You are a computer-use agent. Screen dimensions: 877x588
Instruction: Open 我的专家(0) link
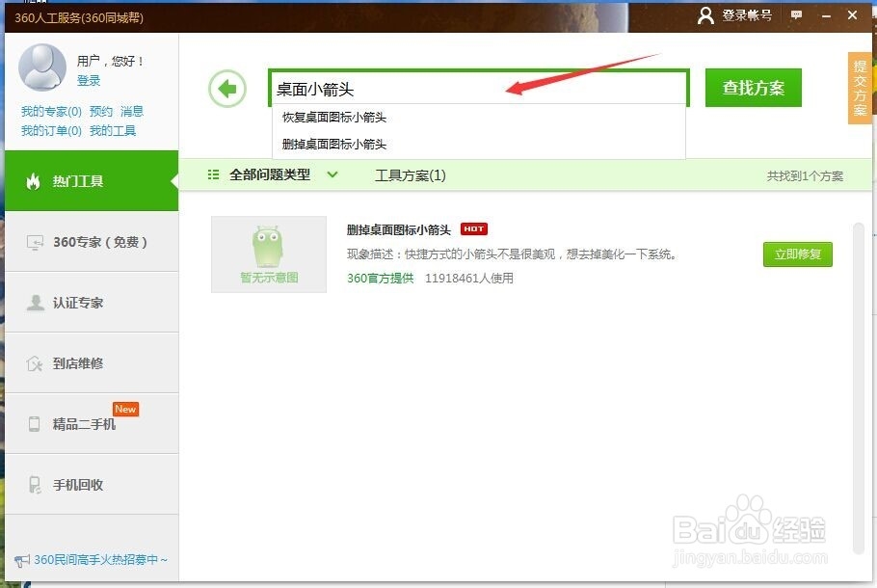pyautogui.click(x=51, y=111)
